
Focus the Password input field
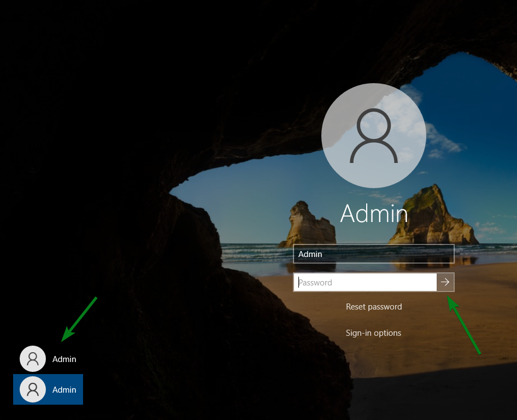365,282
